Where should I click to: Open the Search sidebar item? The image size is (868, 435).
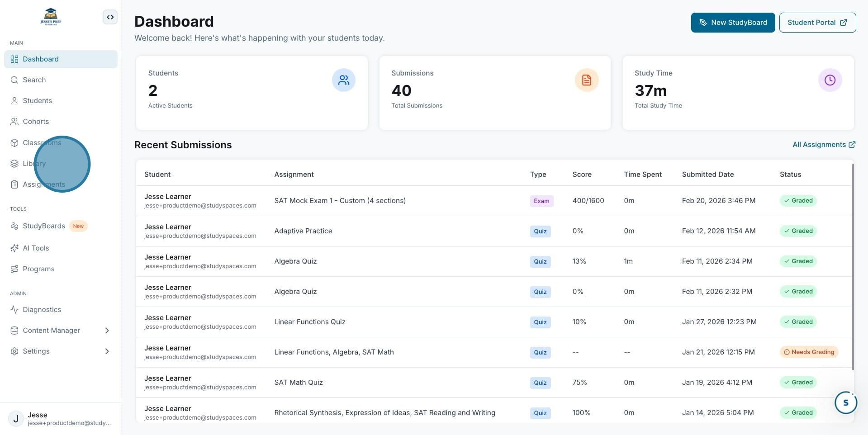tap(61, 80)
